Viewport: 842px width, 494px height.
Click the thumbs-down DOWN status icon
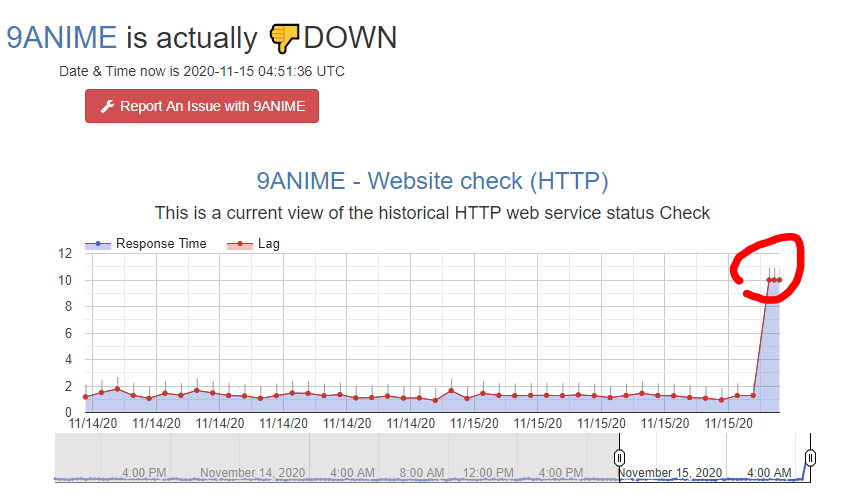coord(283,38)
